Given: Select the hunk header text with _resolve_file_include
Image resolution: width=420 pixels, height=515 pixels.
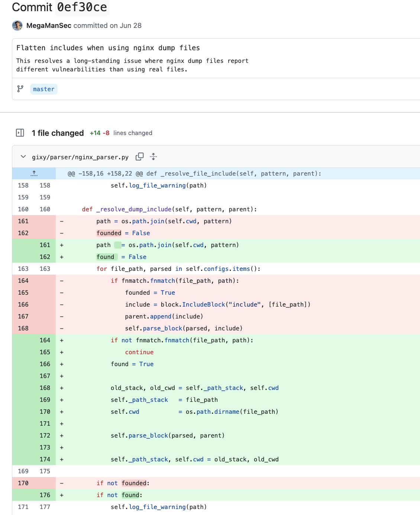Looking at the screenshot, I should tap(194, 173).
